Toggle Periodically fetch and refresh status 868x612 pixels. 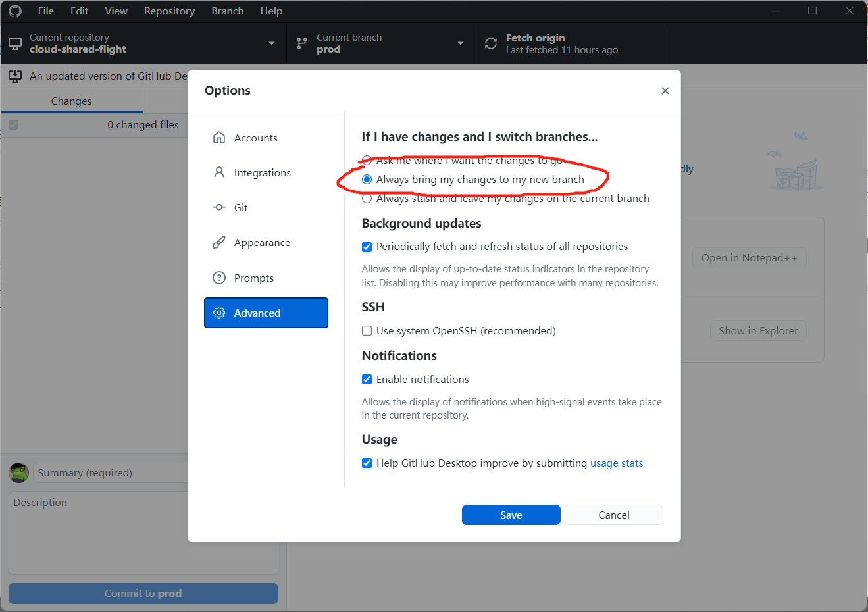tap(367, 247)
